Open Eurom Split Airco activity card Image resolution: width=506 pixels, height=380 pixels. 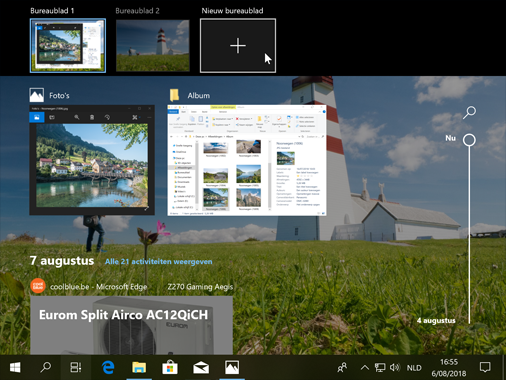point(131,325)
